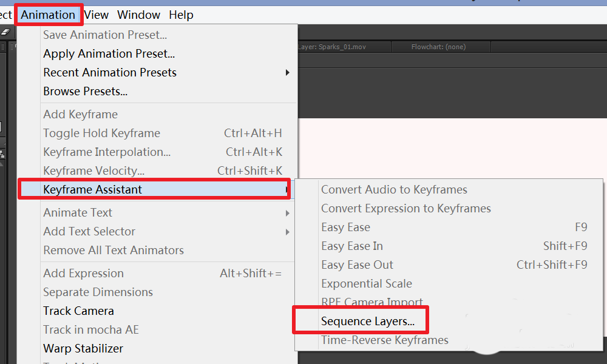Expand the Keyframe Assistant submenu
The height and width of the screenshot is (364, 607).
click(x=155, y=189)
